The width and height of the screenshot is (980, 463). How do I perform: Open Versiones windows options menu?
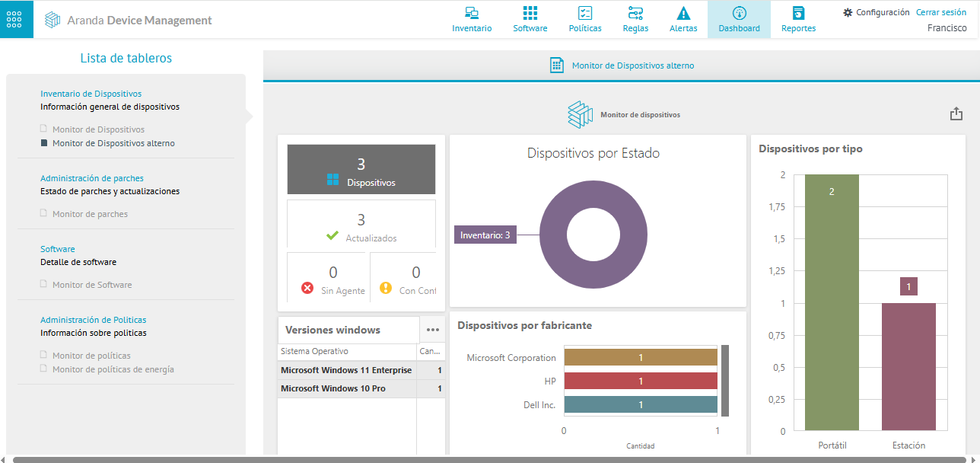(x=433, y=330)
